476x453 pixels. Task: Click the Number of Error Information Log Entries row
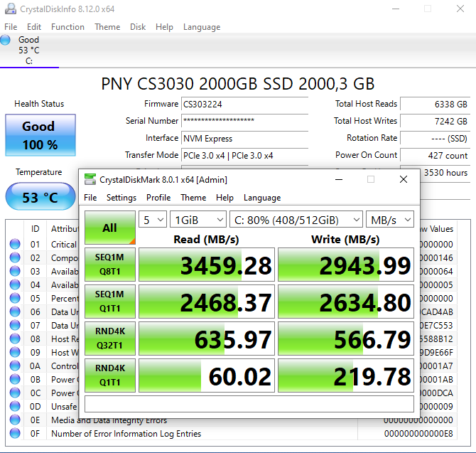click(232, 433)
